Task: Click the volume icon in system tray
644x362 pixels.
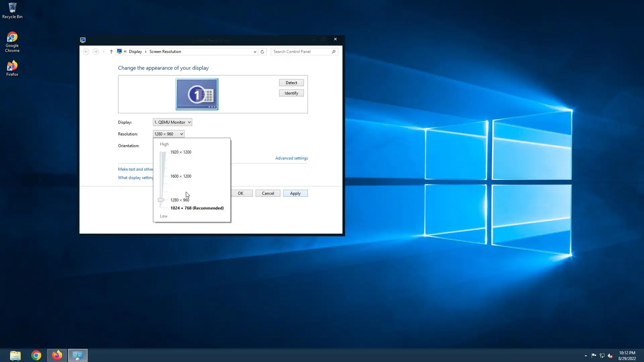Action: pyautogui.click(x=610, y=356)
